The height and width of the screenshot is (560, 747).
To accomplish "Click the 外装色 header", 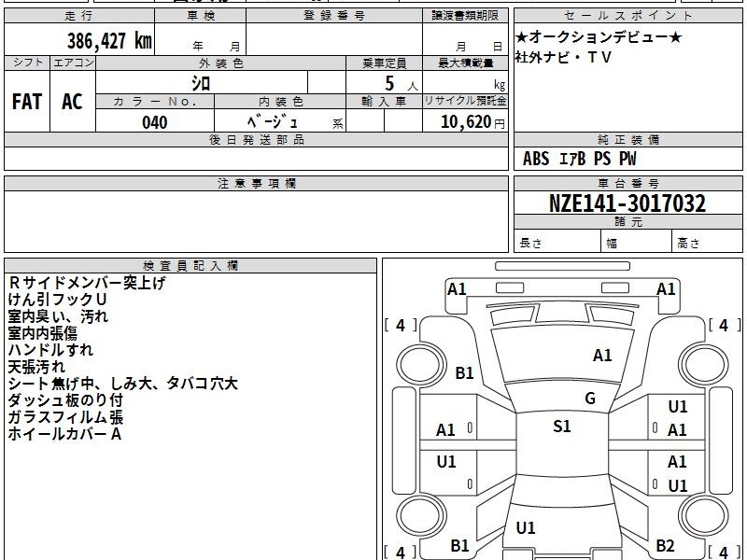I will [220, 63].
